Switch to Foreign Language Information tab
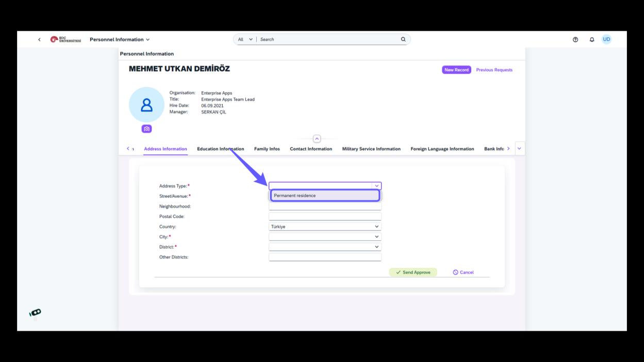Screen dimensions: 644x362 coord(442,149)
